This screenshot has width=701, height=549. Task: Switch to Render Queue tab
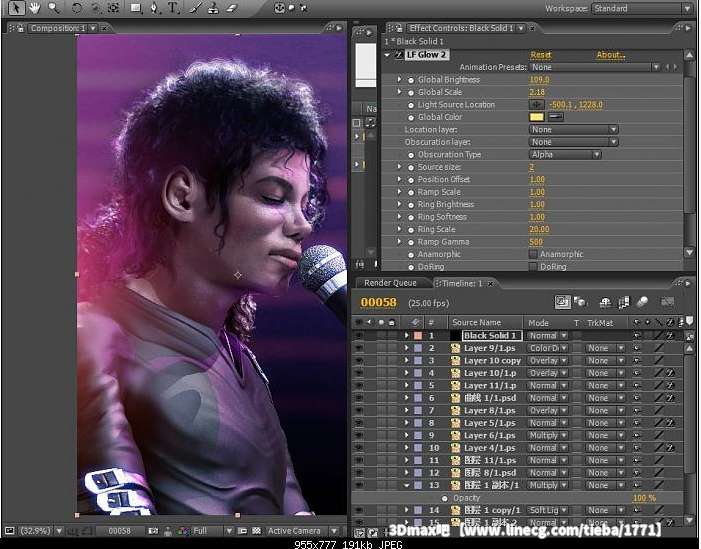(390, 283)
